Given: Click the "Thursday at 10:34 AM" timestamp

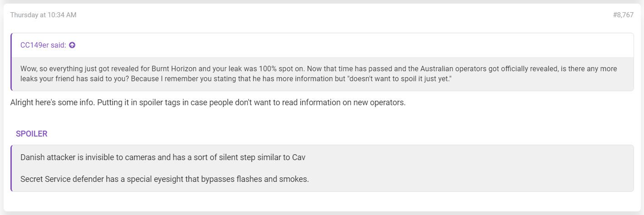Looking at the screenshot, I should click(43, 15).
